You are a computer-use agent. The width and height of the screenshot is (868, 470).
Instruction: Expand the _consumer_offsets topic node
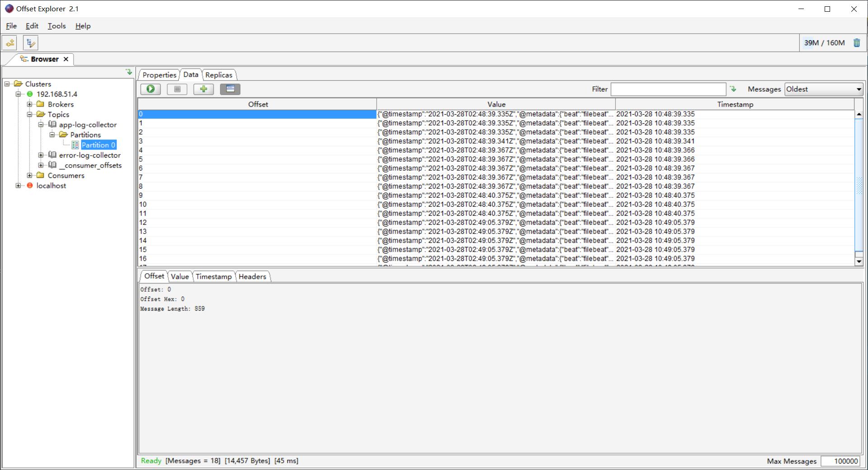41,165
